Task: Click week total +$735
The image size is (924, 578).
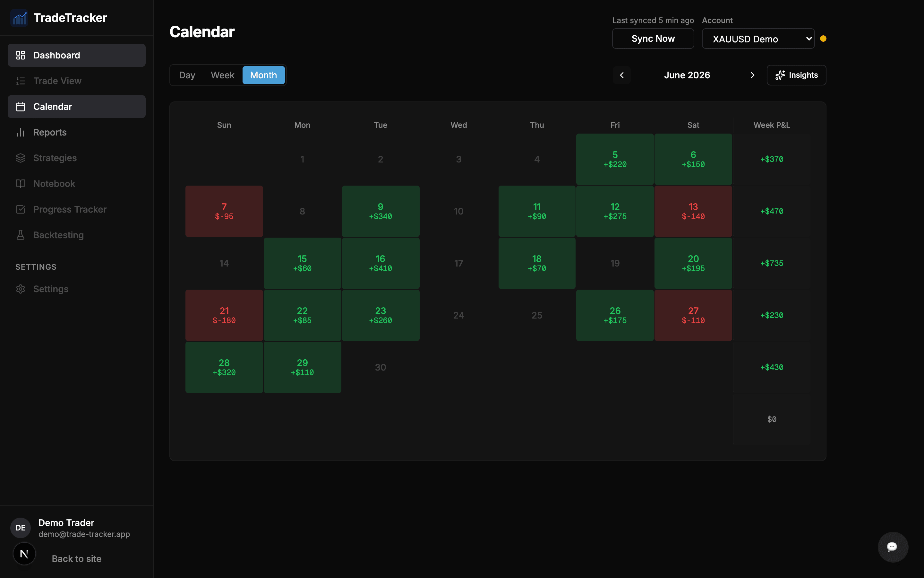Action: click(x=772, y=263)
